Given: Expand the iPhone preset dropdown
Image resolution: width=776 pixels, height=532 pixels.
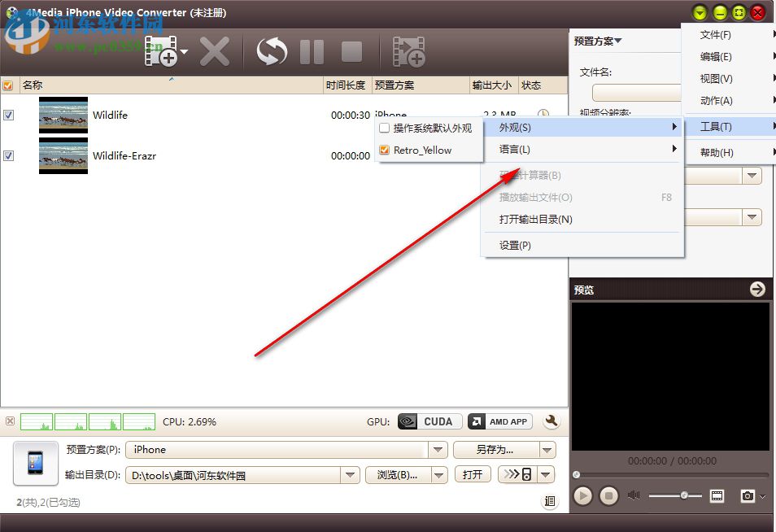Looking at the screenshot, I should click(x=438, y=449).
